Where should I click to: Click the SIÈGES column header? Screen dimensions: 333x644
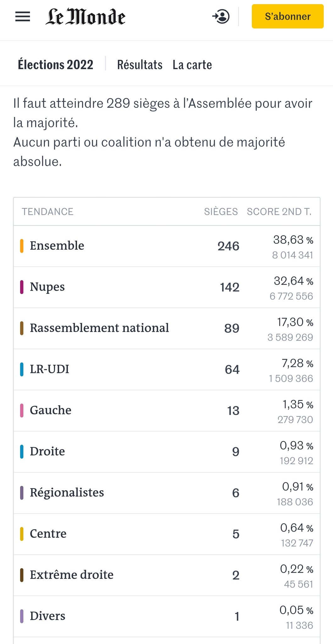221,212
